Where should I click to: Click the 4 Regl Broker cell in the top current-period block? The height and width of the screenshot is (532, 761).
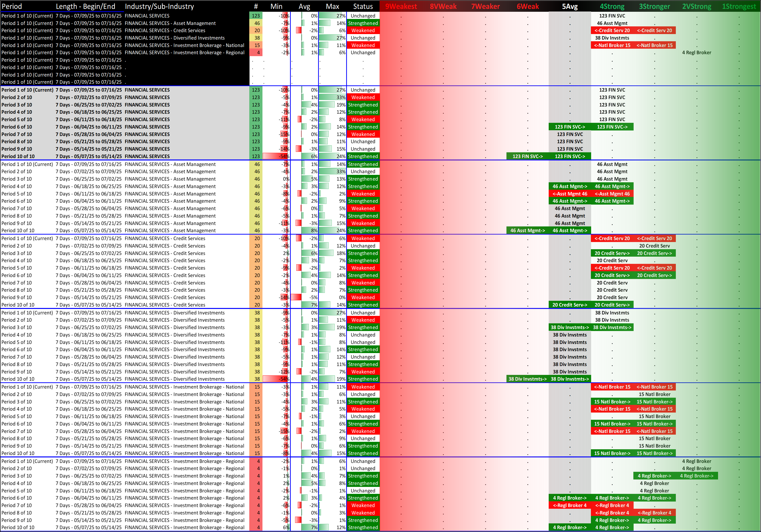(696, 52)
